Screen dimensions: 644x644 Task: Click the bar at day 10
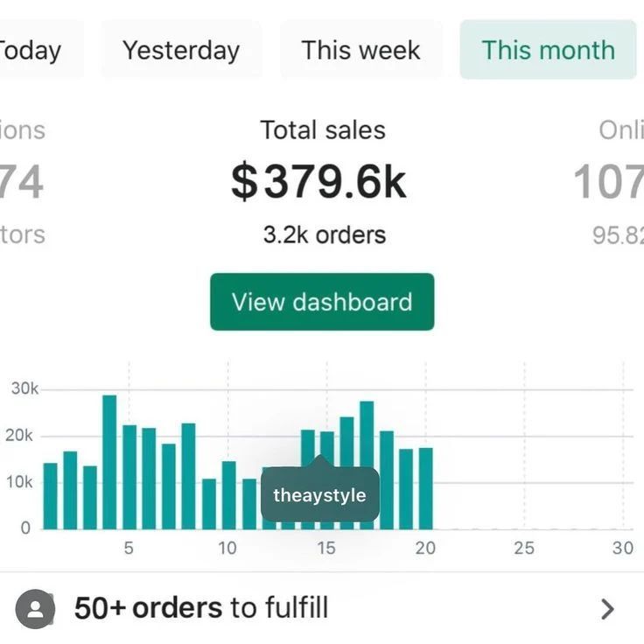coord(228,494)
